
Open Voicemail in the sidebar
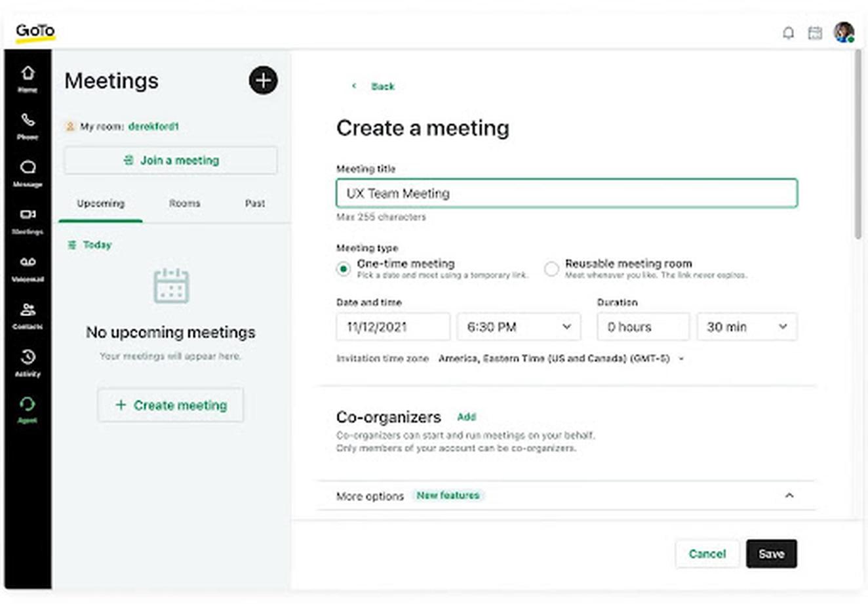point(28,269)
